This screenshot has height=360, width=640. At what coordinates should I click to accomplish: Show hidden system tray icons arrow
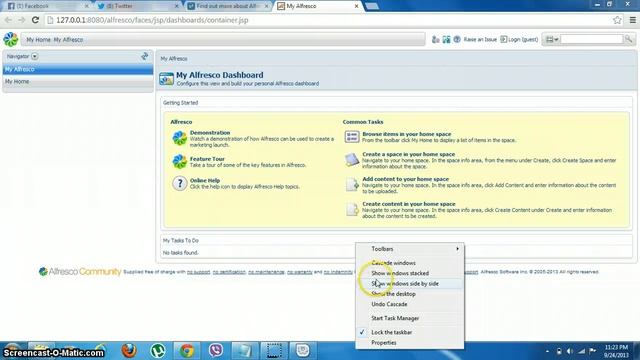click(x=547, y=351)
